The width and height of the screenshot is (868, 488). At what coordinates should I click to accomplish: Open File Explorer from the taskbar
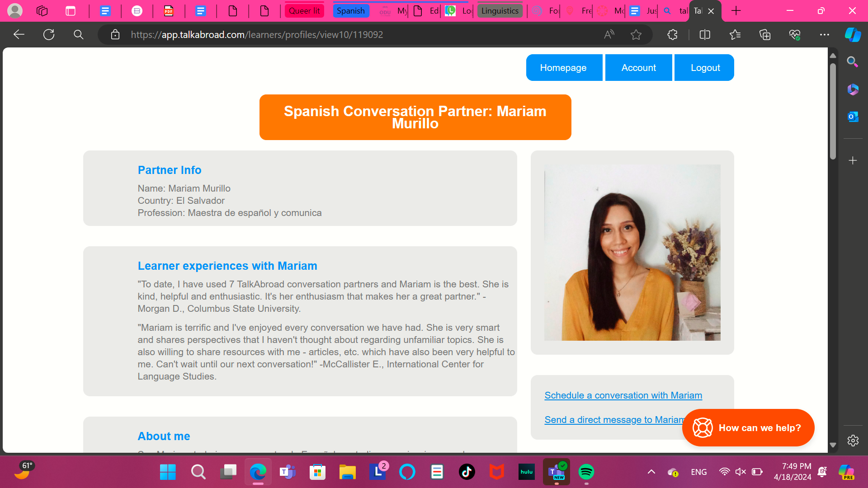[348, 472]
